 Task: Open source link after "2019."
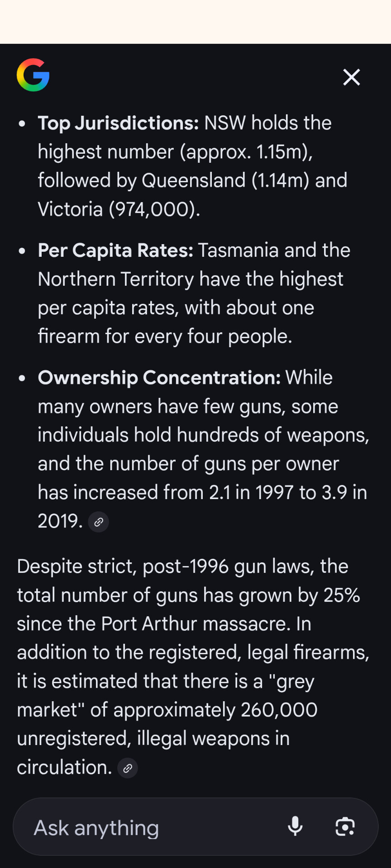click(x=99, y=522)
